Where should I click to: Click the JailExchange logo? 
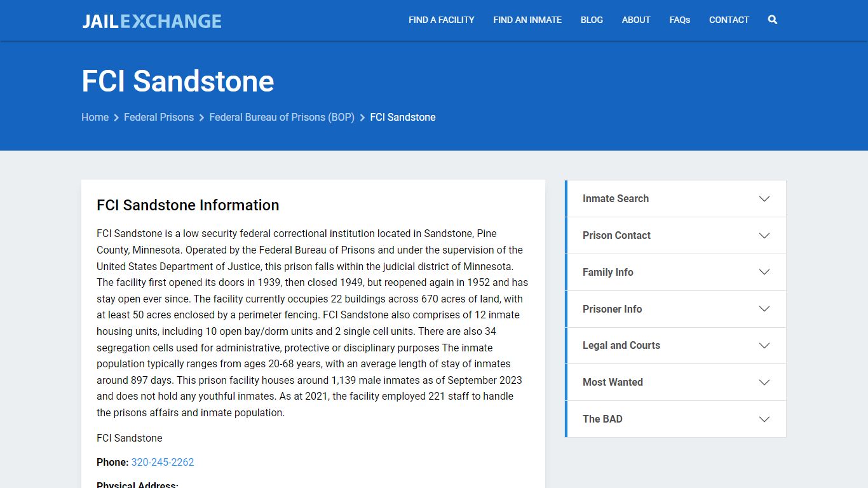click(x=152, y=21)
